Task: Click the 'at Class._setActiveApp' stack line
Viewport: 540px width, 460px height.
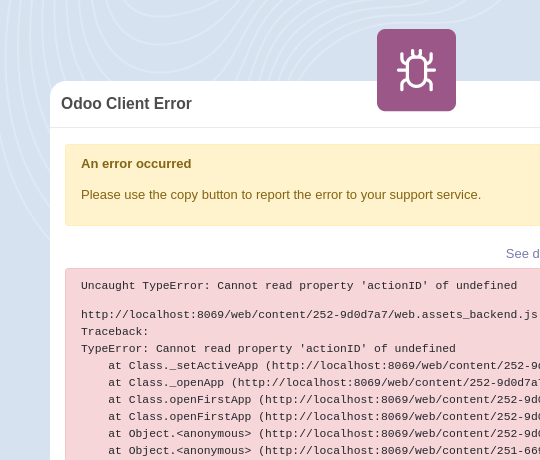Action: pos(324,366)
